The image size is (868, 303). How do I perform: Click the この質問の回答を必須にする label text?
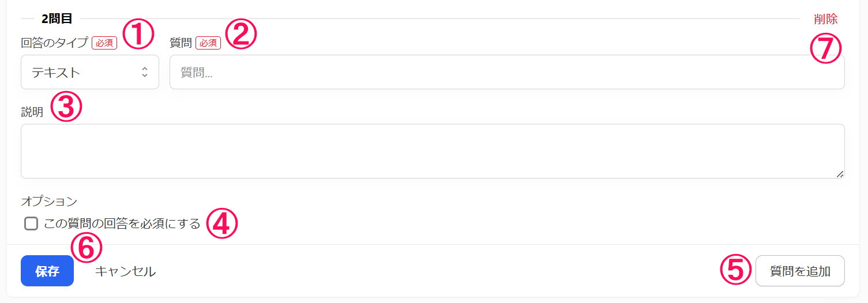click(122, 224)
